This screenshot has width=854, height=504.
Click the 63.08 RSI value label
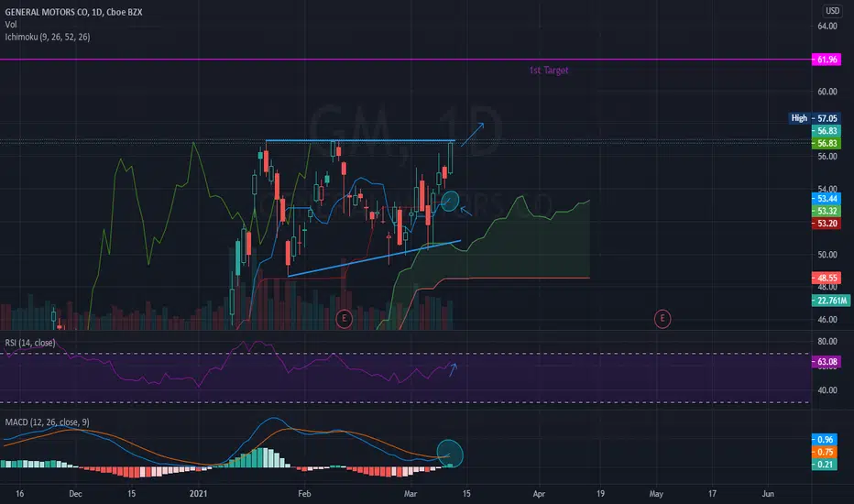pyautogui.click(x=827, y=362)
